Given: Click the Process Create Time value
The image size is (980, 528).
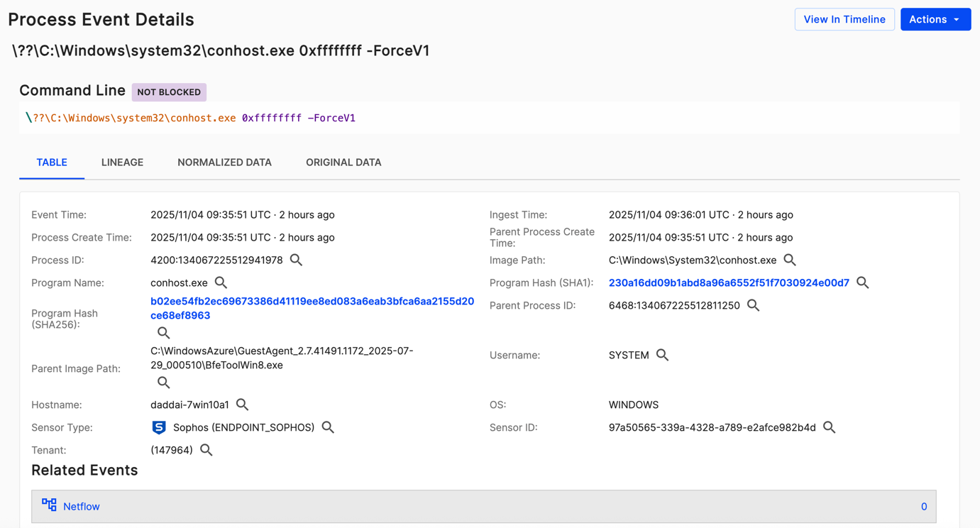Looking at the screenshot, I should pos(243,237).
